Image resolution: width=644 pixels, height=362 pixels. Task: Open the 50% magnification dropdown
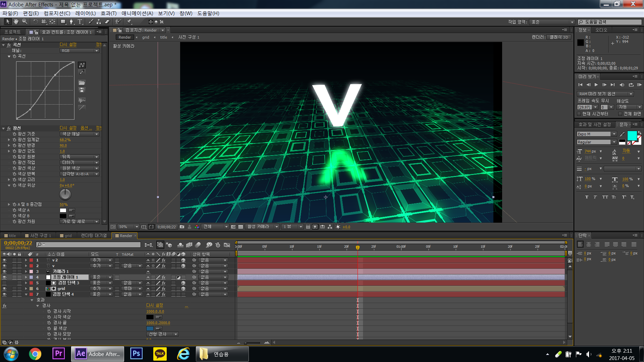pos(128,227)
